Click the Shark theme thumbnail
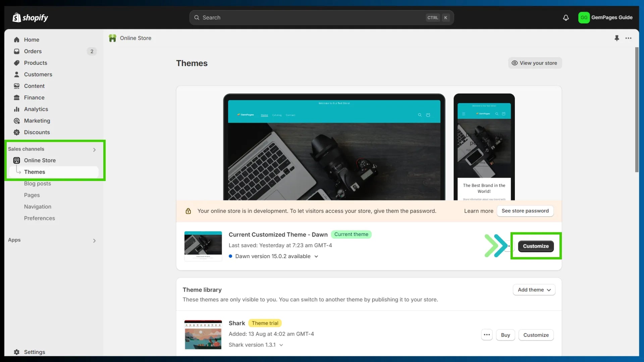Image resolution: width=644 pixels, height=362 pixels. (203, 335)
